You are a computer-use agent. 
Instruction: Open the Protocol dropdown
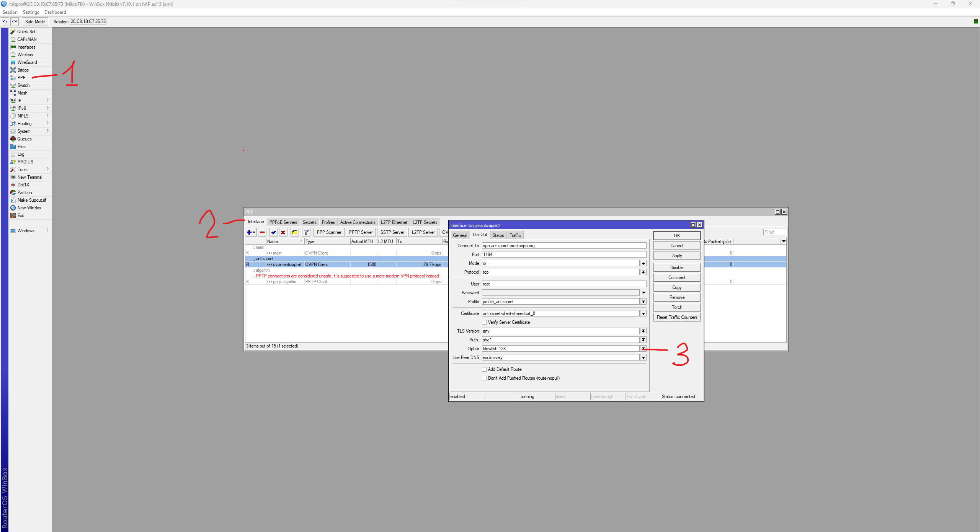[x=643, y=272]
